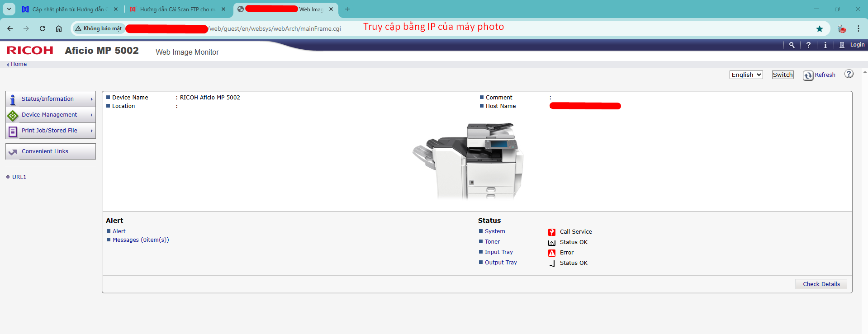The image size is (868, 334).
Task: Click the Input Tray Error icon
Action: 552,253
